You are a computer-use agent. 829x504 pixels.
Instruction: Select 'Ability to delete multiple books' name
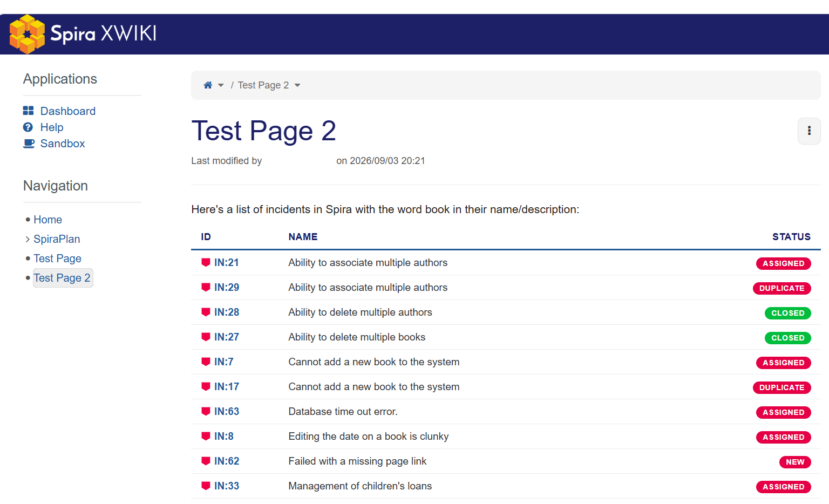357,337
